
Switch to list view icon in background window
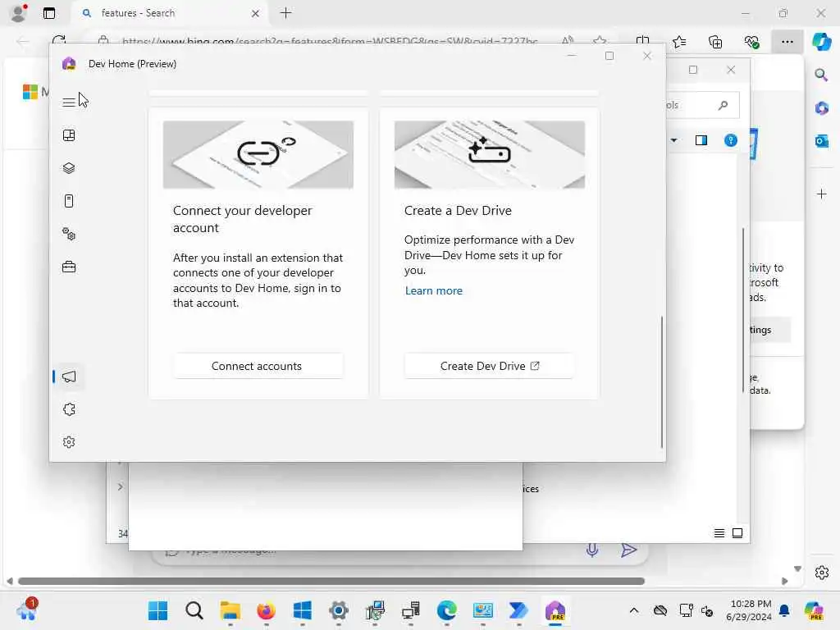click(719, 533)
